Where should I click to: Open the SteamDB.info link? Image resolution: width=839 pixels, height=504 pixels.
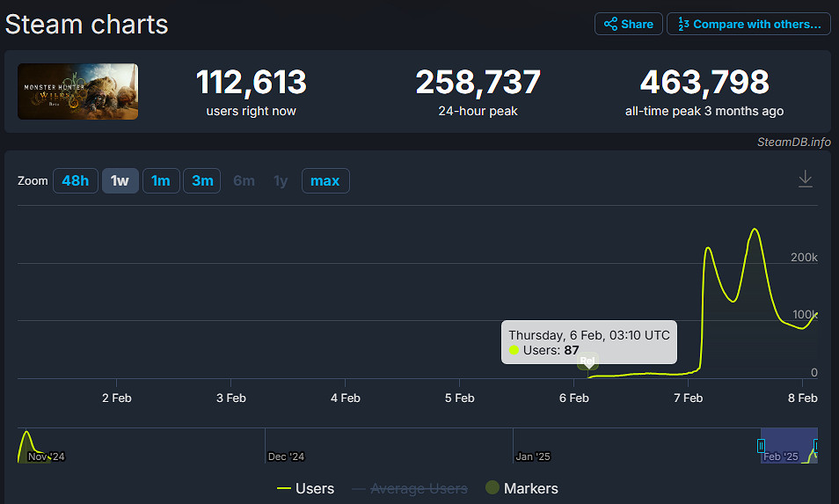pos(793,142)
